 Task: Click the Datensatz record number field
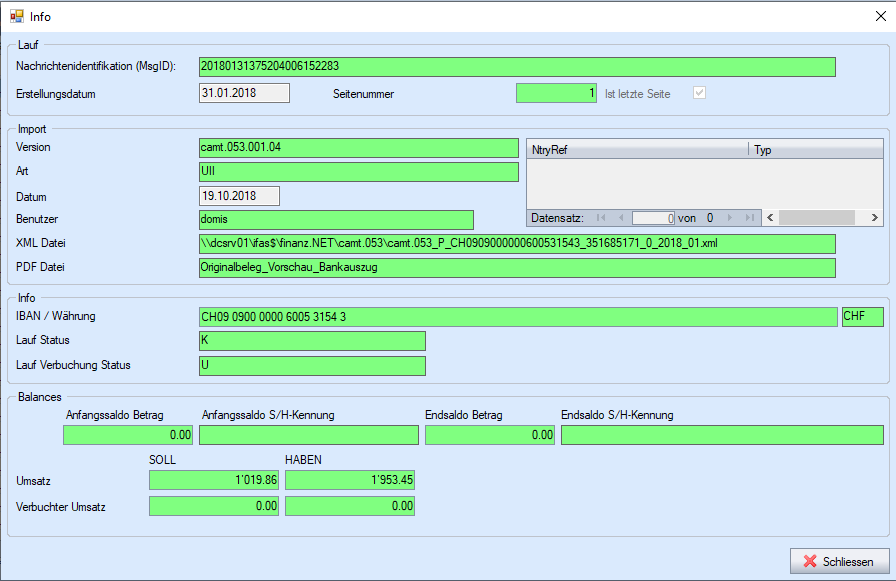tap(653, 217)
